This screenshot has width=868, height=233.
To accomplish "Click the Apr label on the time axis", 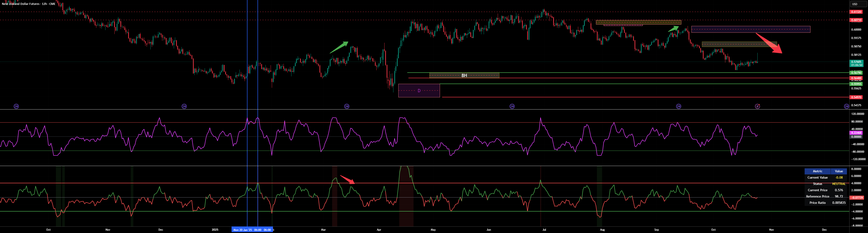I will (379, 230).
